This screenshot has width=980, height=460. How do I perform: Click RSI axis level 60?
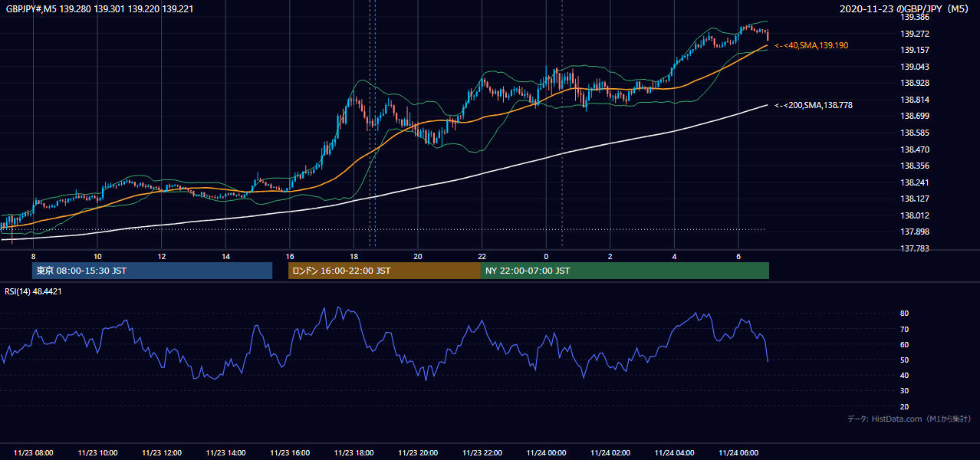coord(905,344)
